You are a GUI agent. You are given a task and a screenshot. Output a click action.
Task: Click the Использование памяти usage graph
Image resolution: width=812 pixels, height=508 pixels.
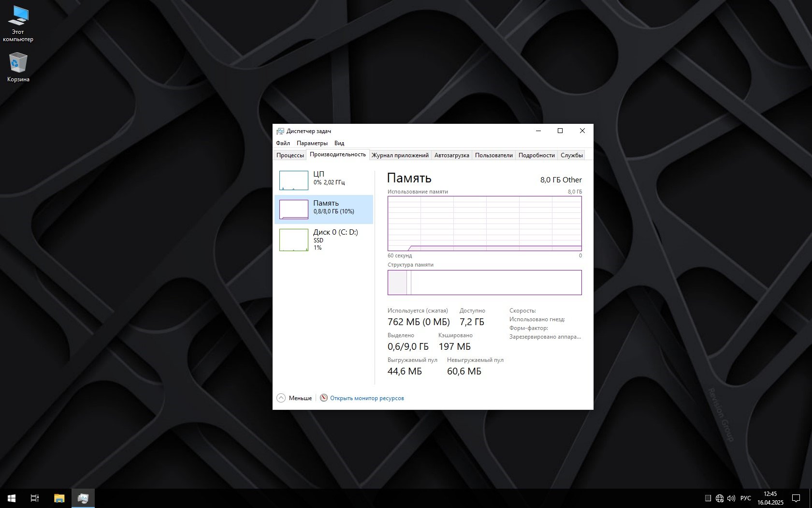(484, 224)
